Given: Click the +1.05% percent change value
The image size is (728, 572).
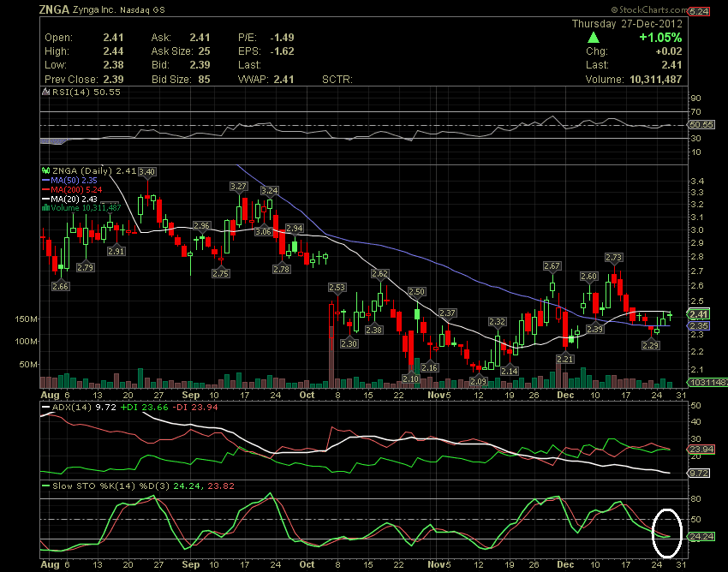Looking at the screenshot, I should tap(660, 38).
